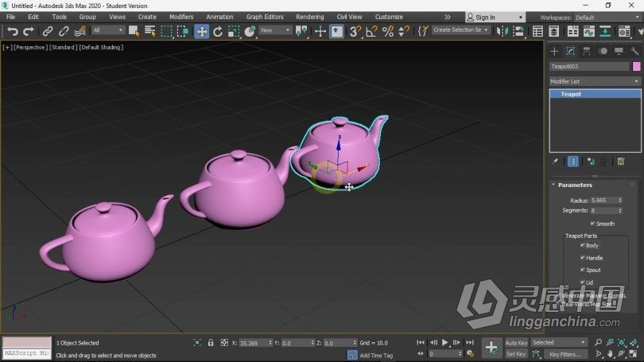Viewport: 644px width, 362px height.
Task: Open the Rendering menu
Action: pyautogui.click(x=310, y=17)
